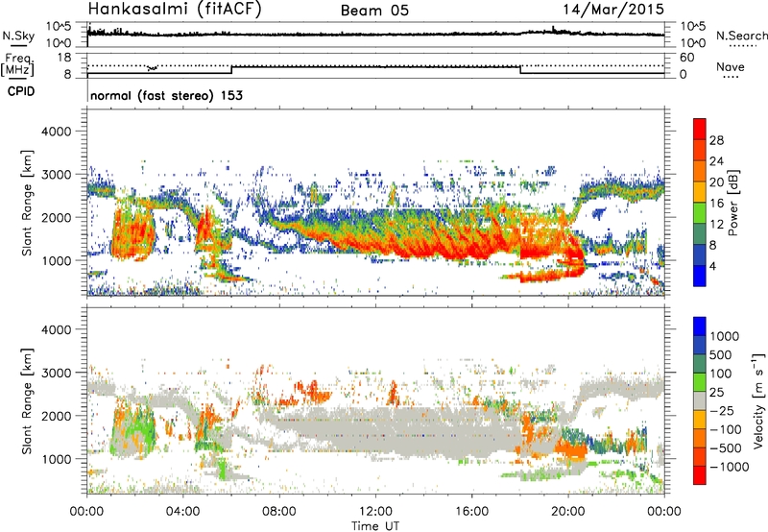Click the N.Sky solid line sample under its label

click(x=18, y=45)
